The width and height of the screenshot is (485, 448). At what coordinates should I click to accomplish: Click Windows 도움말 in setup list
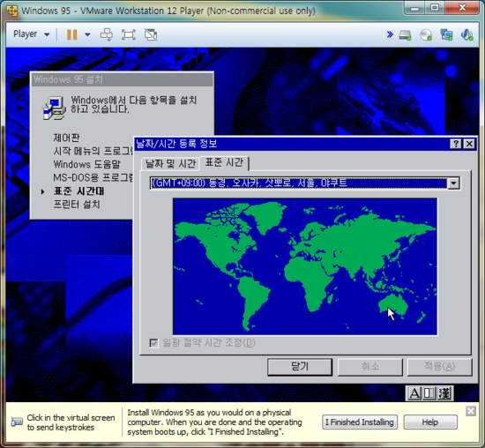[x=87, y=164]
